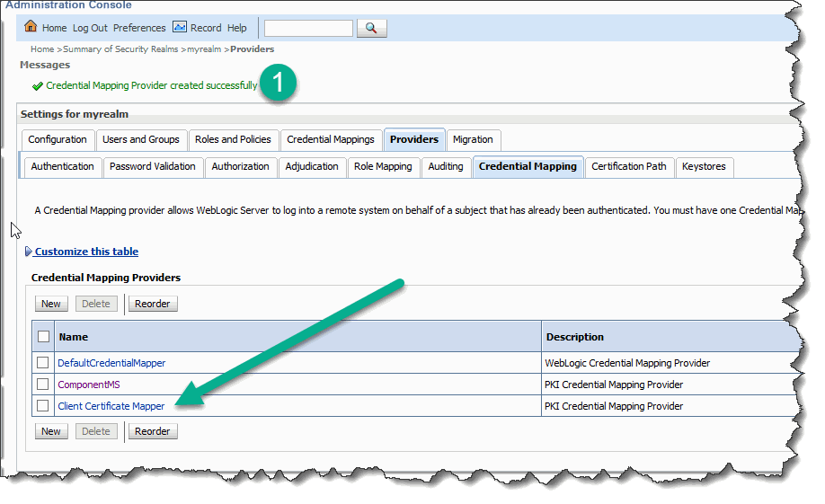Open myrealm breadcrumb link

pyautogui.click(x=204, y=49)
